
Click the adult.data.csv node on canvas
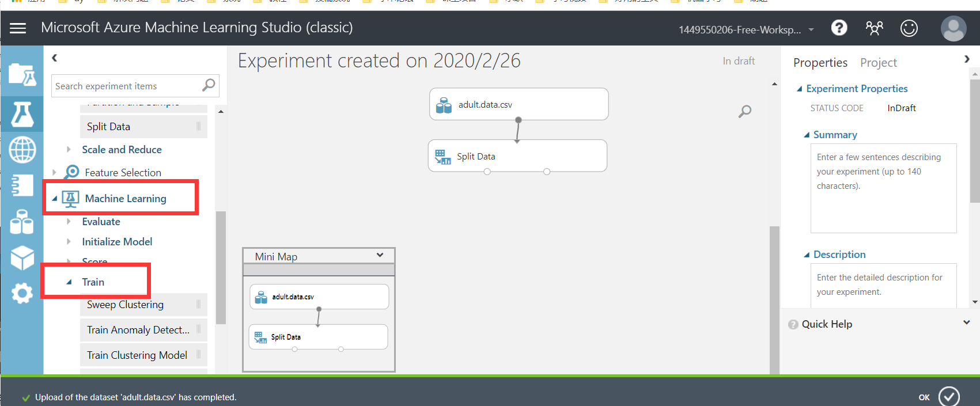(519, 104)
